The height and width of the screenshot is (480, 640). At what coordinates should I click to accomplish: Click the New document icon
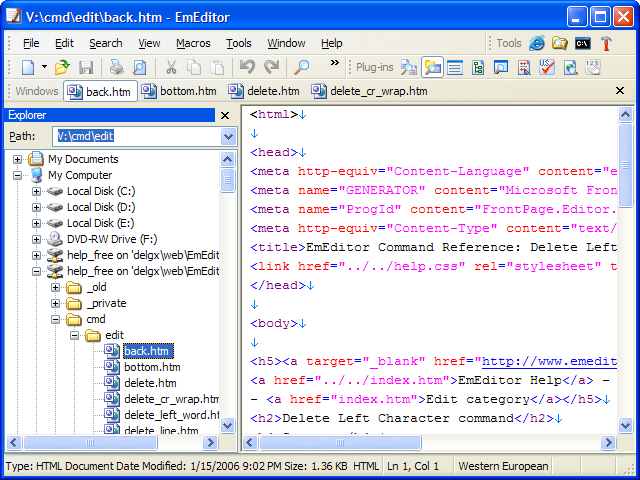[28, 67]
